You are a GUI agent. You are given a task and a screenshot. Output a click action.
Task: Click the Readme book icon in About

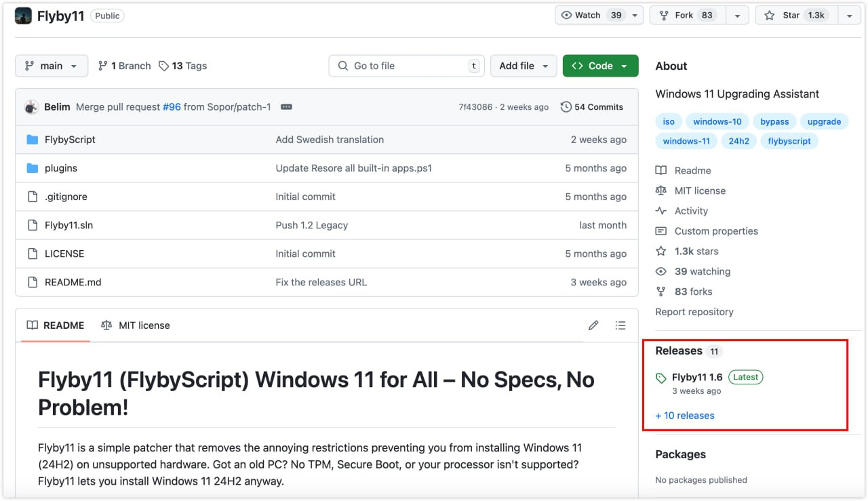tap(661, 171)
